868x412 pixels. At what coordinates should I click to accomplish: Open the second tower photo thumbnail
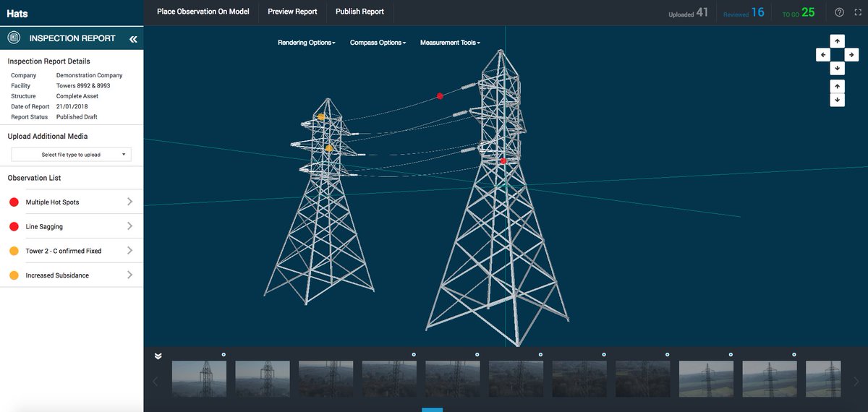click(x=263, y=379)
